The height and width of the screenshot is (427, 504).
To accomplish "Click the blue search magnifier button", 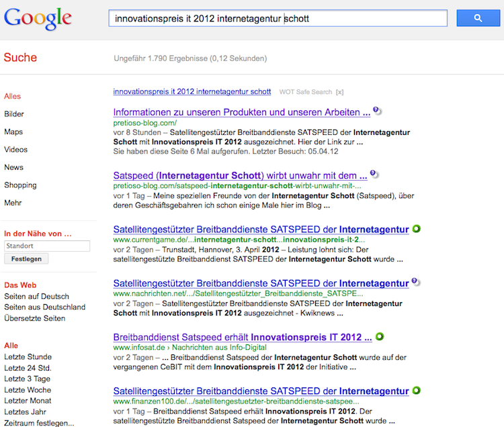I will [478, 18].
